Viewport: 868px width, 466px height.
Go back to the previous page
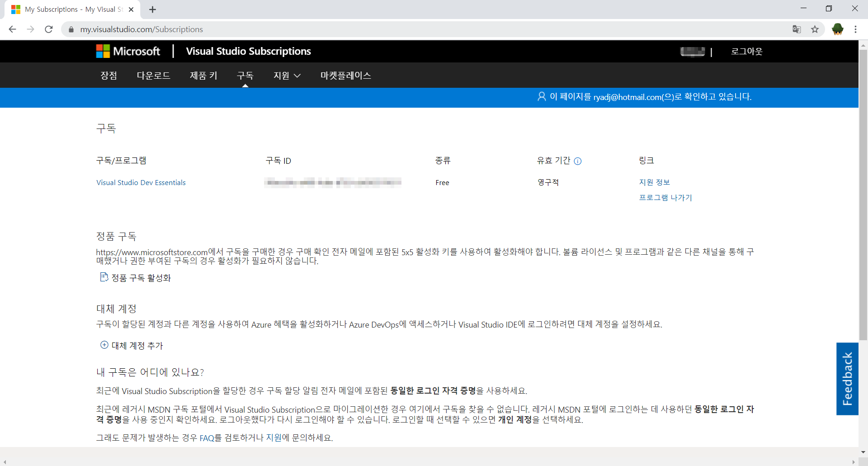click(x=12, y=29)
